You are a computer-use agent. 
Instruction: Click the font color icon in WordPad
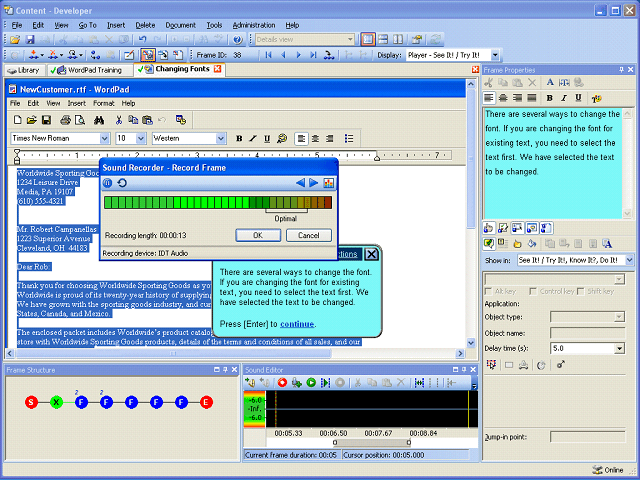[x=282, y=138]
